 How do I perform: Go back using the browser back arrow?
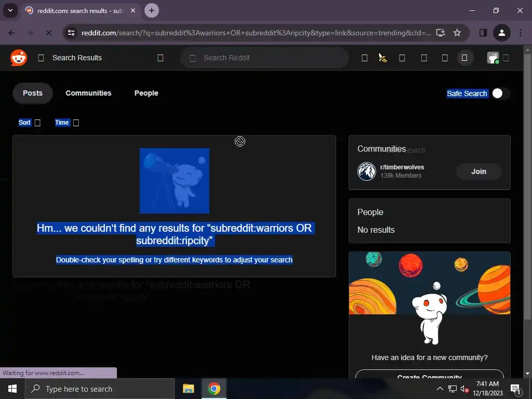click(x=12, y=33)
